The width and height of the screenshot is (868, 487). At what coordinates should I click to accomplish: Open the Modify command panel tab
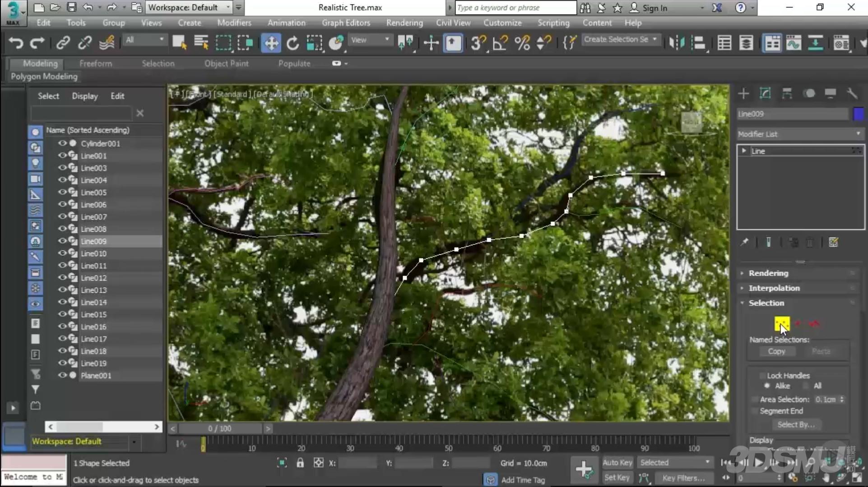(x=765, y=93)
